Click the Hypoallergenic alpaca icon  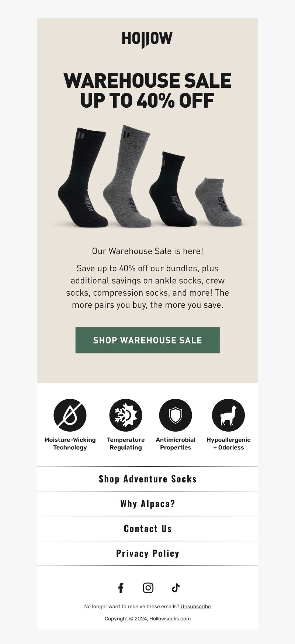[228, 415]
